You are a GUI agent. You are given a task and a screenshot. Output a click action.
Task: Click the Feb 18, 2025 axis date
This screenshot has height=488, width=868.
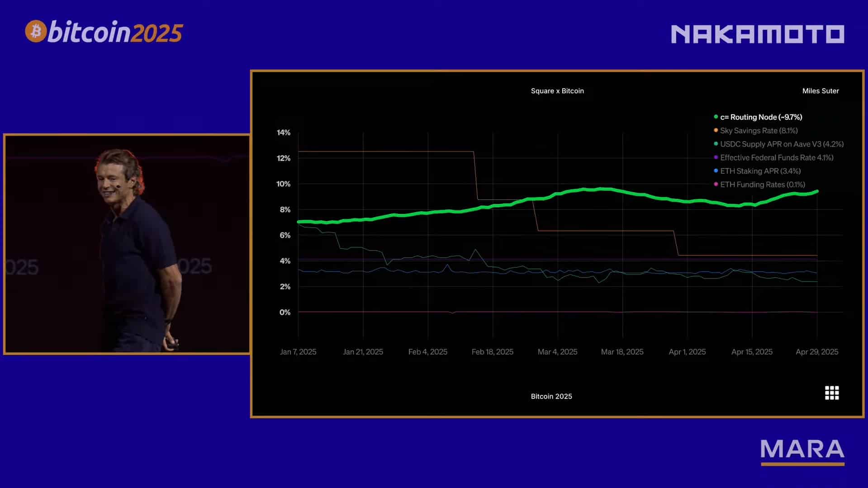point(493,352)
